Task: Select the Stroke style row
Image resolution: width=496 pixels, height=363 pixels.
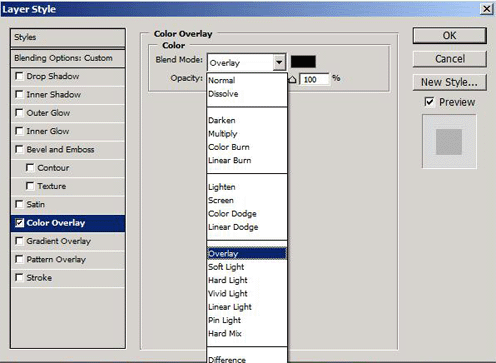Action: tap(68, 278)
